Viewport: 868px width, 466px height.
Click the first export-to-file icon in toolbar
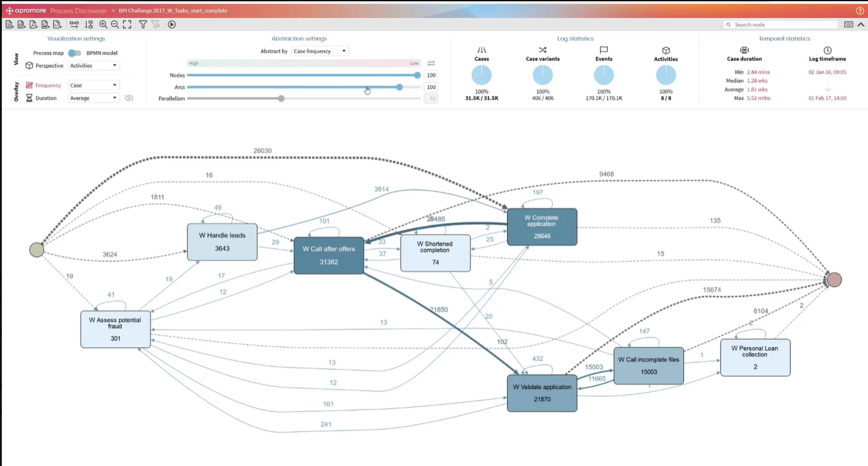click(8, 25)
